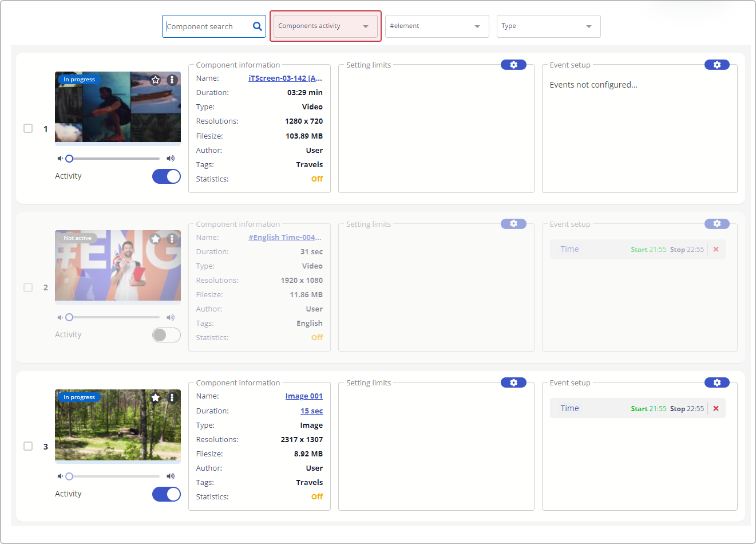This screenshot has width=756, height=544.
Task: Open three-dot menu on forest image thumbnail
Action: (172, 397)
